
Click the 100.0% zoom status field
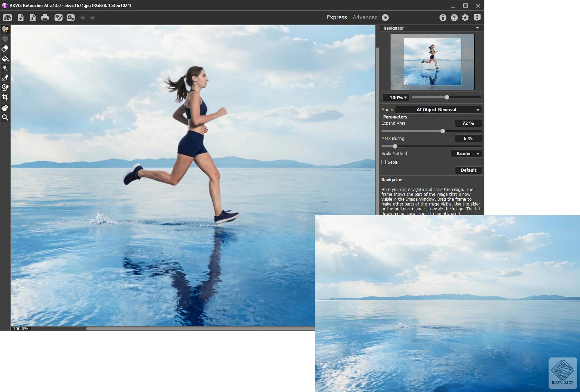coord(21,328)
